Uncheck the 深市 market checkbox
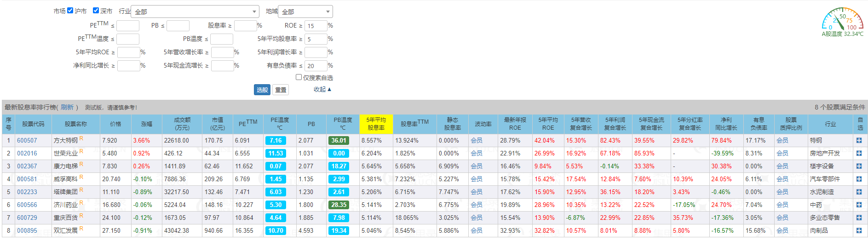This screenshot has width=868, height=241. pyautogui.click(x=96, y=11)
